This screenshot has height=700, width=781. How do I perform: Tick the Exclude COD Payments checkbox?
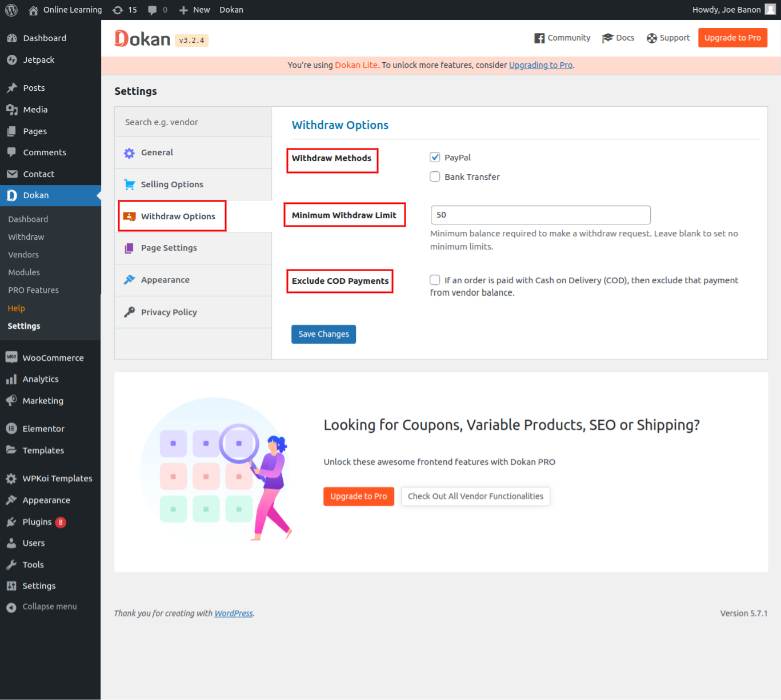(x=435, y=280)
